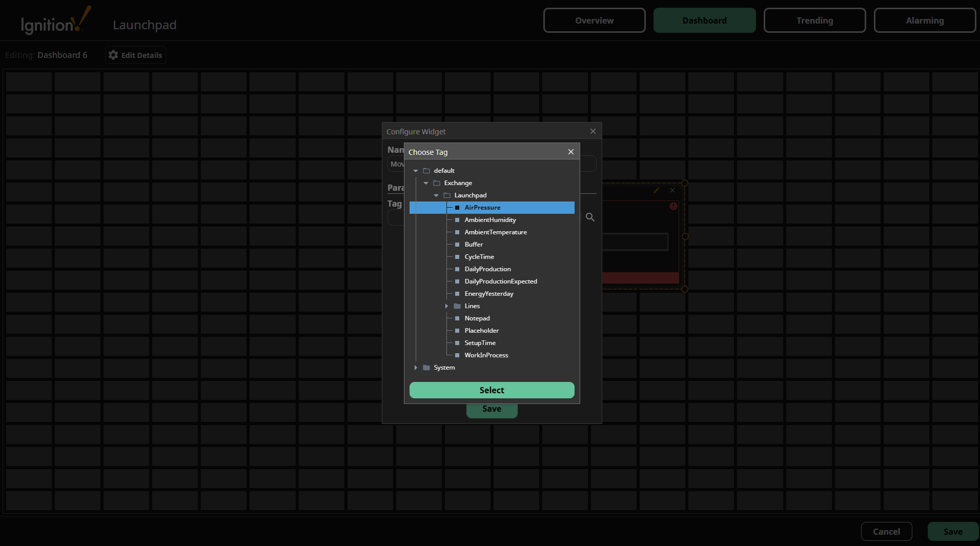Close the Choose Tag dialog
Screen dimensions: 980x546
(570, 151)
